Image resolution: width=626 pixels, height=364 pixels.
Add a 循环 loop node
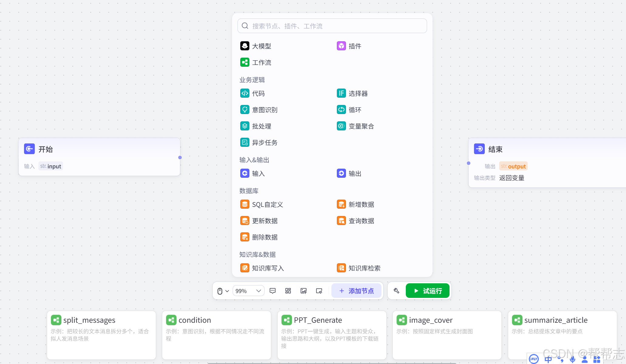349,110
